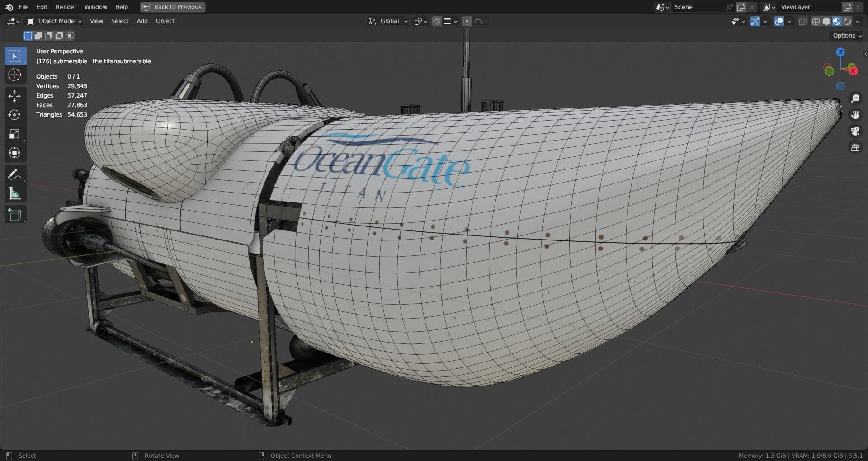Browse scenes with the scene icon

(x=662, y=7)
